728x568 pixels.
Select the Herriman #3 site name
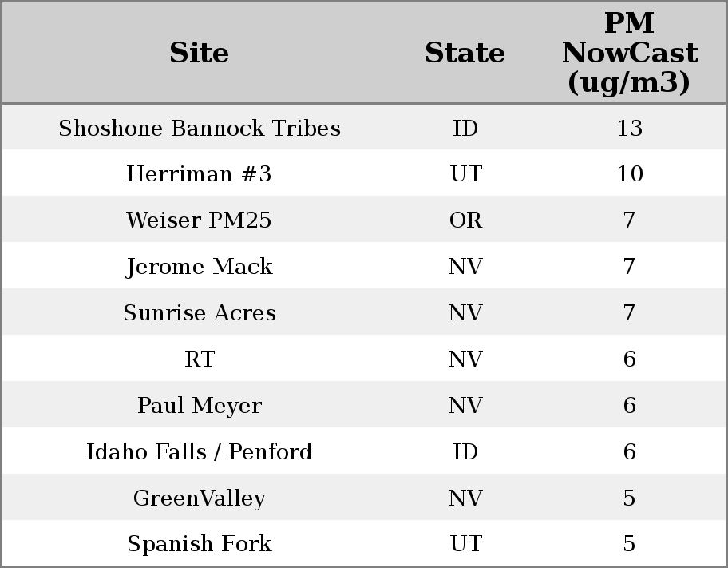[x=200, y=174]
